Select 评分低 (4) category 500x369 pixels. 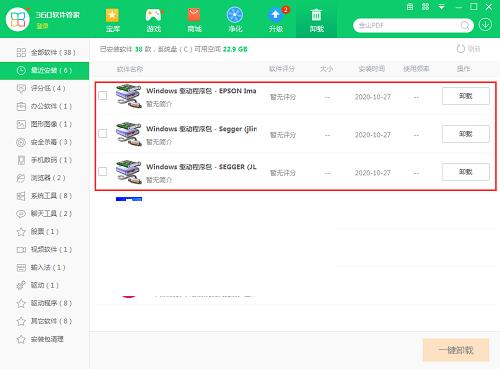[45, 88]
